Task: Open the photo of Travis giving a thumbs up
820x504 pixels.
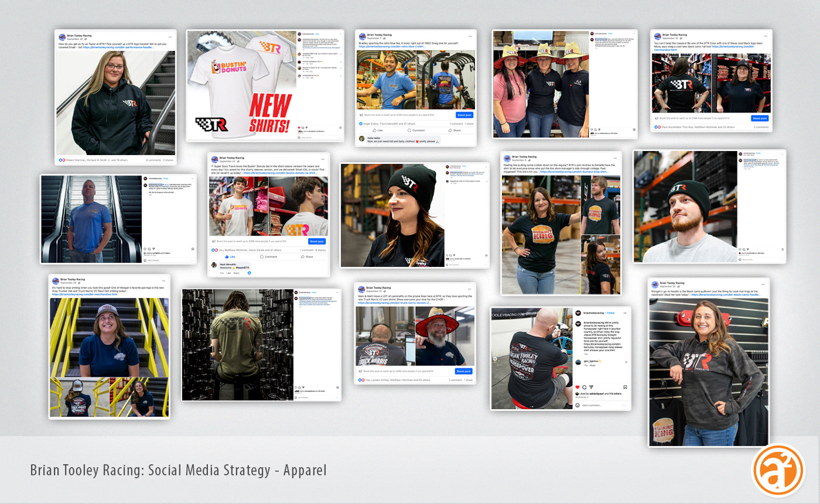Action: point(239,206)
